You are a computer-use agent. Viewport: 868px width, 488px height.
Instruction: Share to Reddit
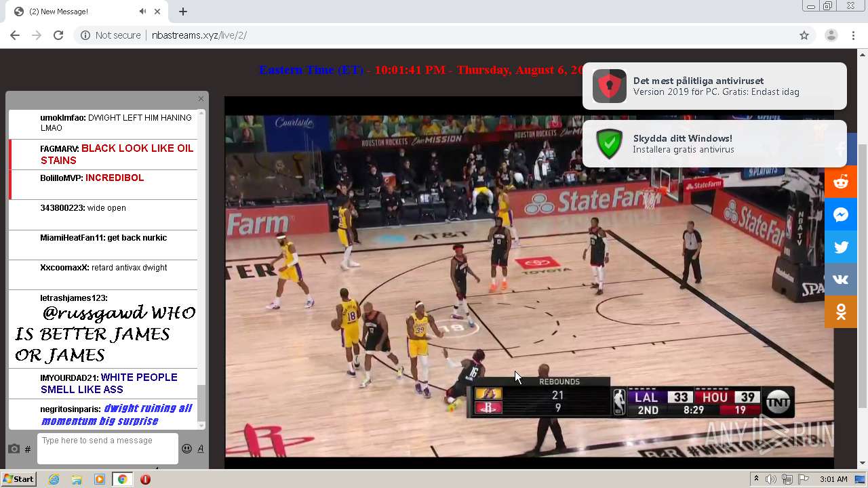[841, 182]
